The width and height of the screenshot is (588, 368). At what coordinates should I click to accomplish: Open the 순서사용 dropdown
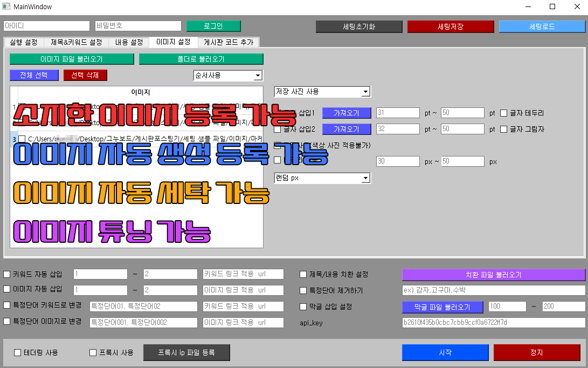click(227, 76)
